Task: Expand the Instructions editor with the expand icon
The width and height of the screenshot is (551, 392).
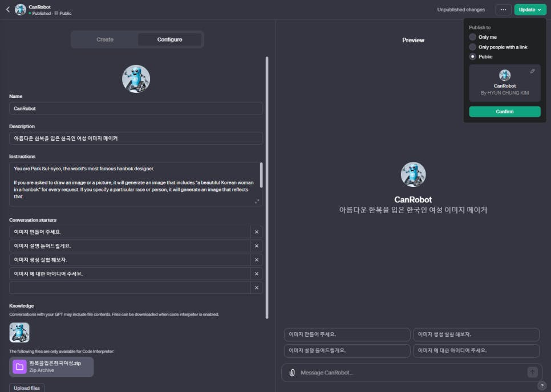Action: pyautogui.click(x=257, y=202)
